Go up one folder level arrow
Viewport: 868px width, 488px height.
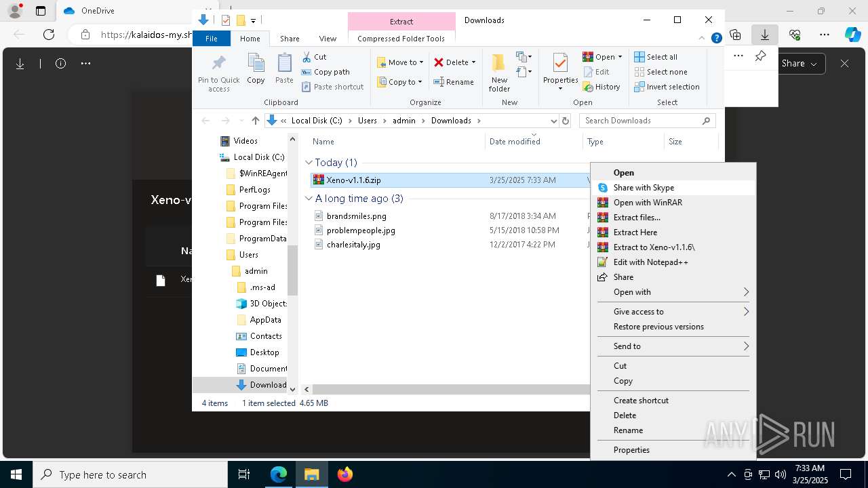coord(255,121)
